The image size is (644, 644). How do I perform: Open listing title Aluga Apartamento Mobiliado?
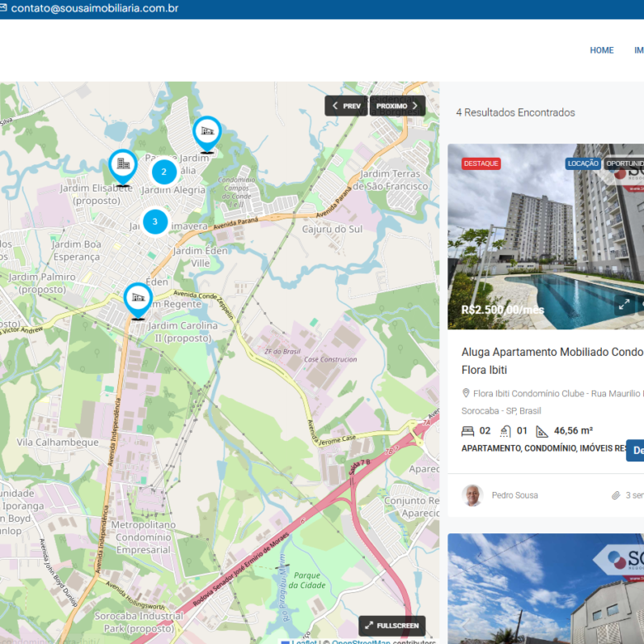[x=552, y=361]
